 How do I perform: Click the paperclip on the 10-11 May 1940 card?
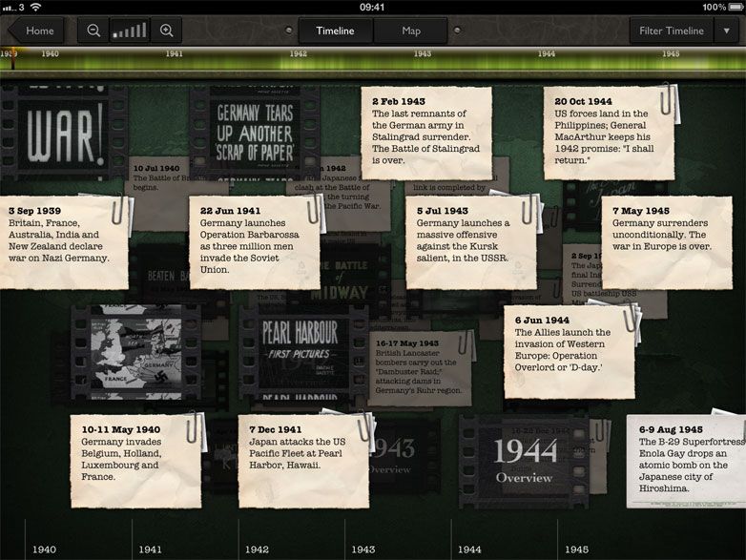point(194,427)
